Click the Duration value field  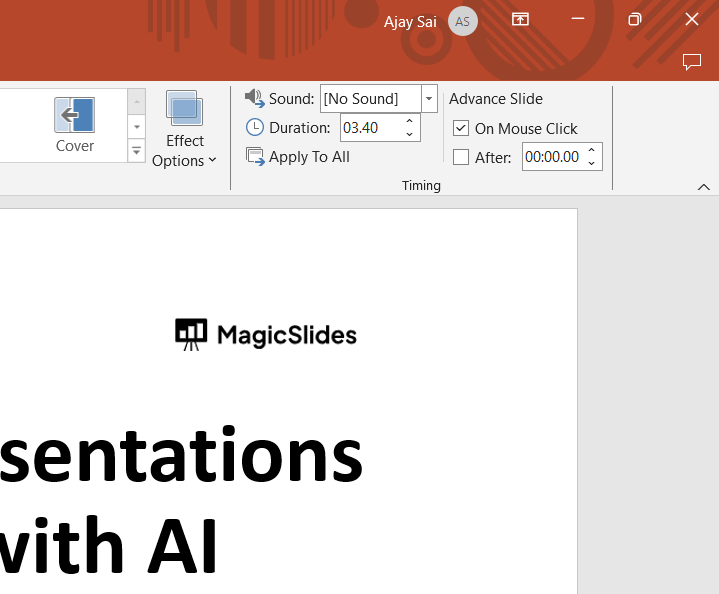(x=370, y=128)
